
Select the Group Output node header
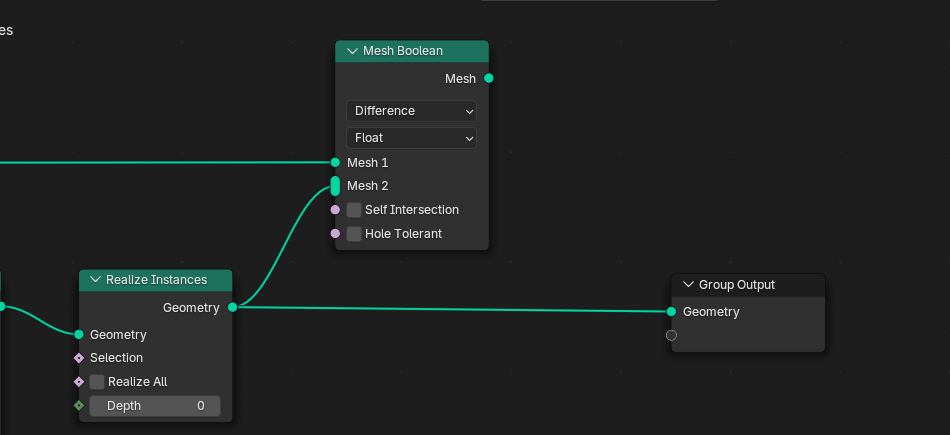(748, 285)
